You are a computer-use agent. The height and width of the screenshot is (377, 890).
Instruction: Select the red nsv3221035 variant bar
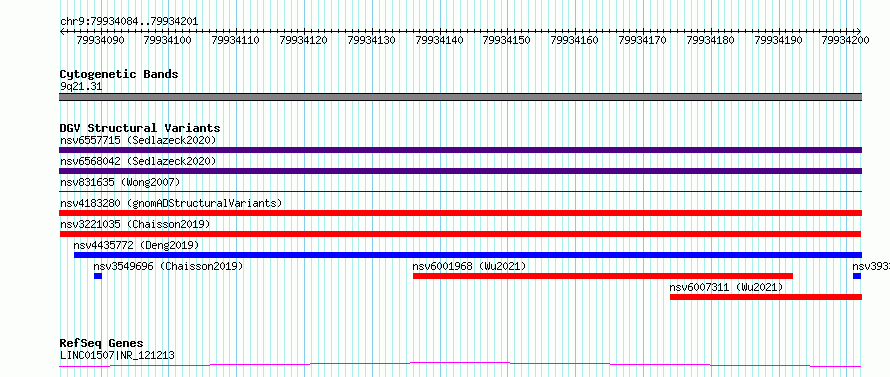[x=460, y=234]
